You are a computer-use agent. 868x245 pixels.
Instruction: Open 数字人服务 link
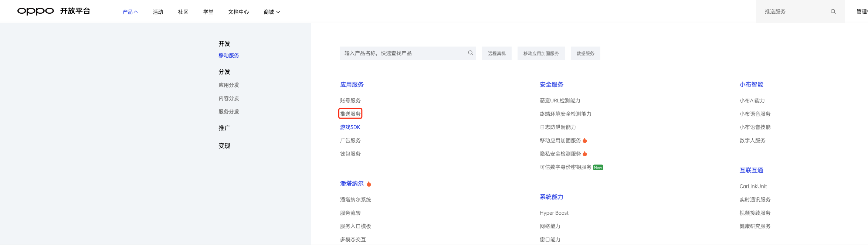coord(752,140)
